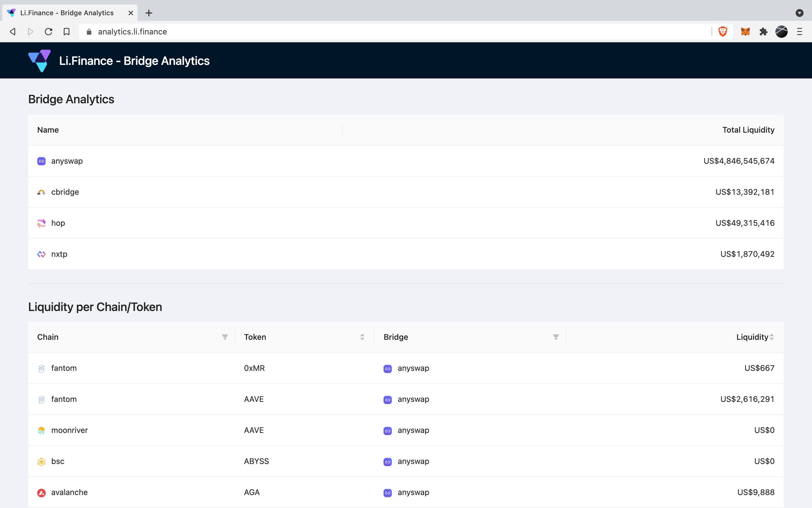Go back using browser back arrow
This screenshot has height=508, width=812.
point(13,32)
